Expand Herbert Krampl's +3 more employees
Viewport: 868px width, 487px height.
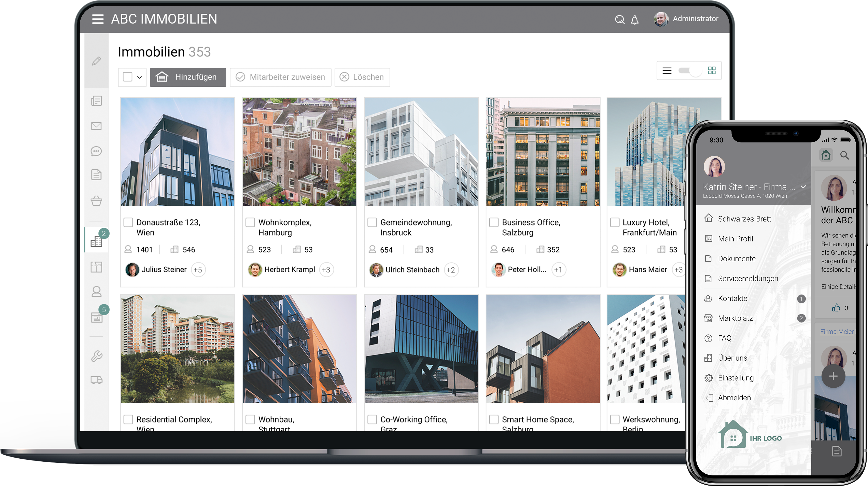(x=326, y=270)
